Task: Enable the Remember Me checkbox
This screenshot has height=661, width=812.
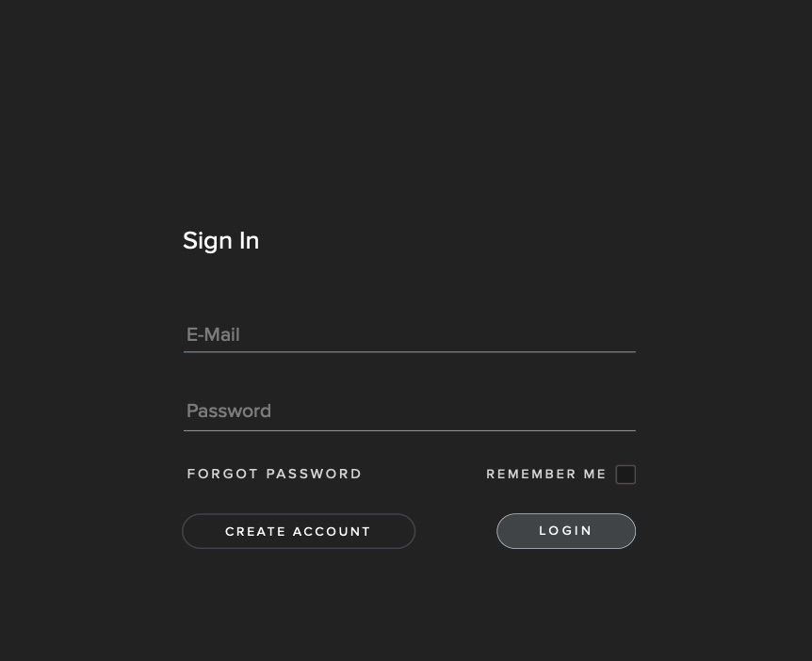Action: click(625, 475)
